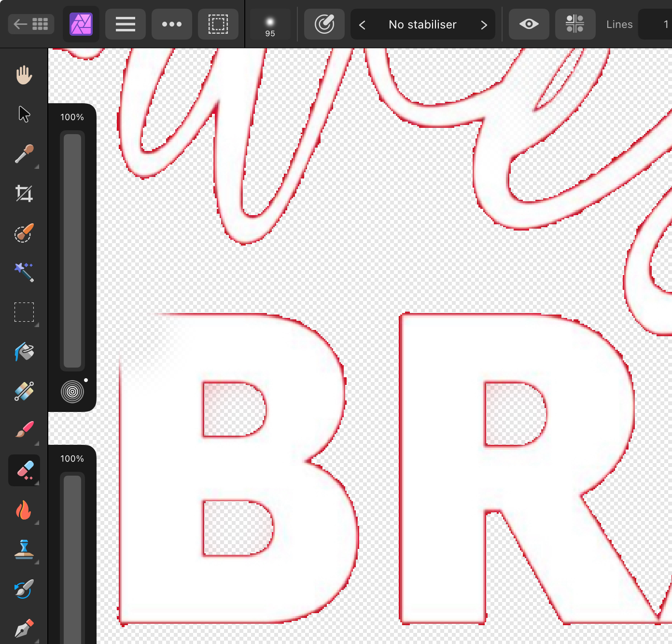Screen dimensions: 672x644
Task: Open the brush preview showing 95
Action: click(270, 24)
